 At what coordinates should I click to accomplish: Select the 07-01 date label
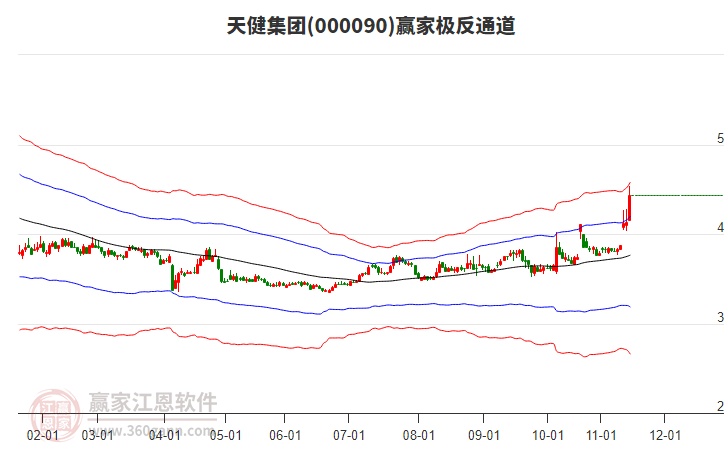349,435
